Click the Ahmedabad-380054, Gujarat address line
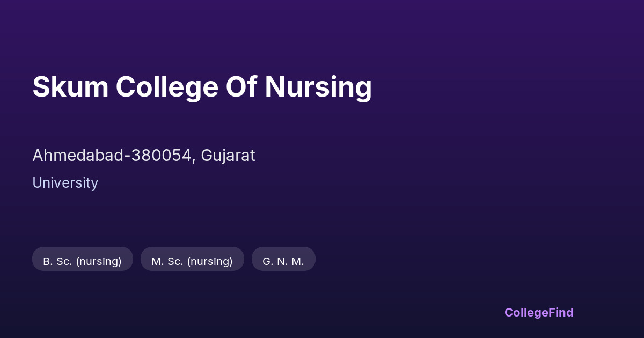Viewport: 644px width, 338px height. click(144, 156)
